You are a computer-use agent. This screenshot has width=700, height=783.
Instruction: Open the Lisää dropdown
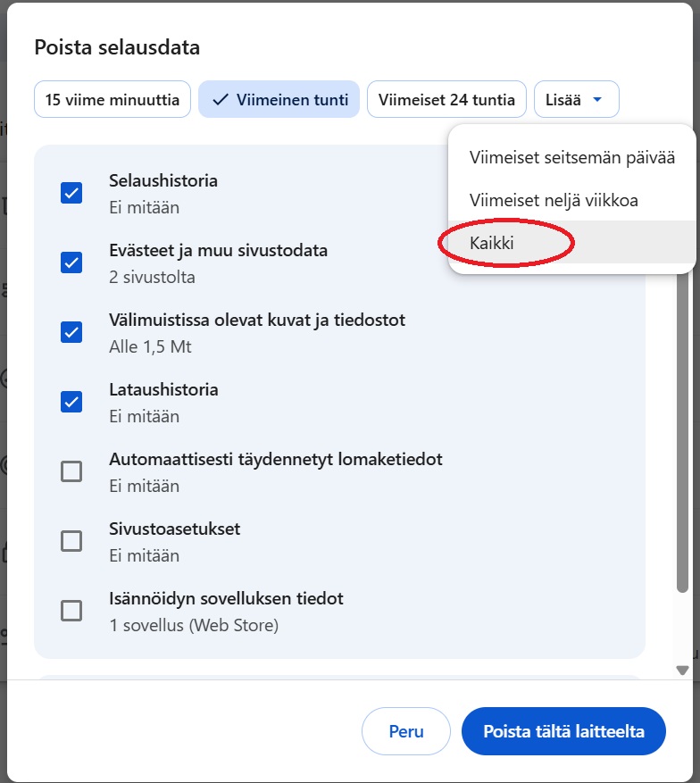(x=576, y=98)
